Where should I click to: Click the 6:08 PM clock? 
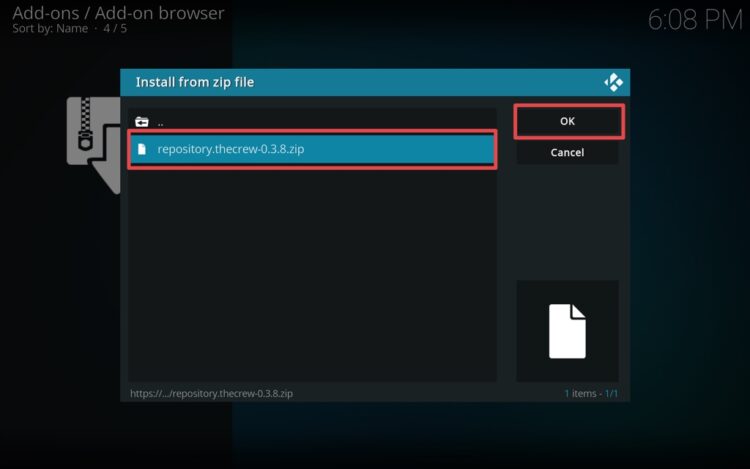[695, 21]
